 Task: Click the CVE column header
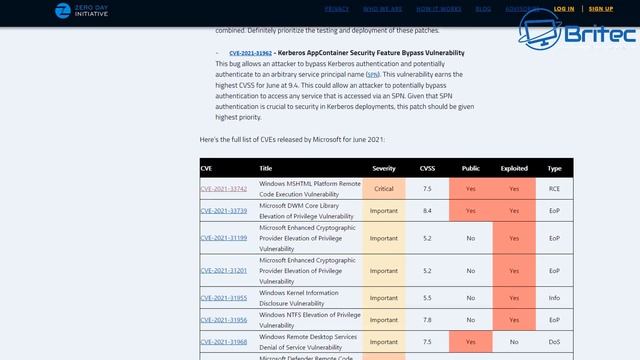(206, 168)
